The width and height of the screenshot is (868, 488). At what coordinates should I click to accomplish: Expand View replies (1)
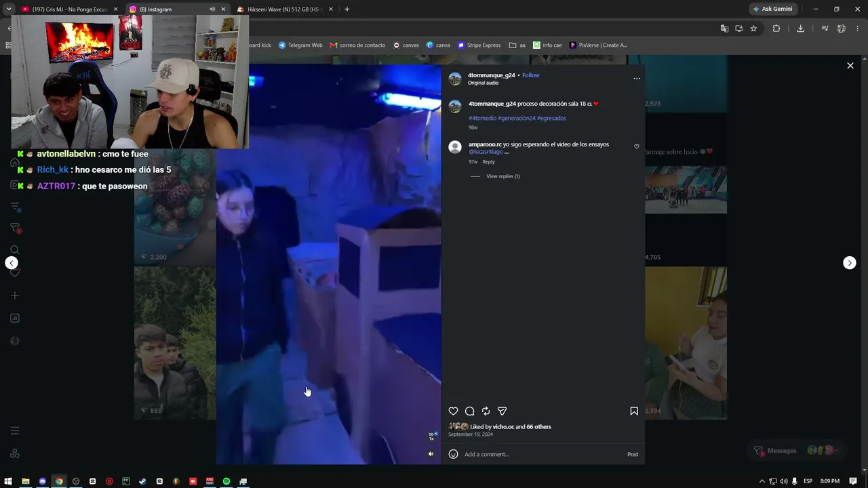pyautogui.click(x=503, y=176)
